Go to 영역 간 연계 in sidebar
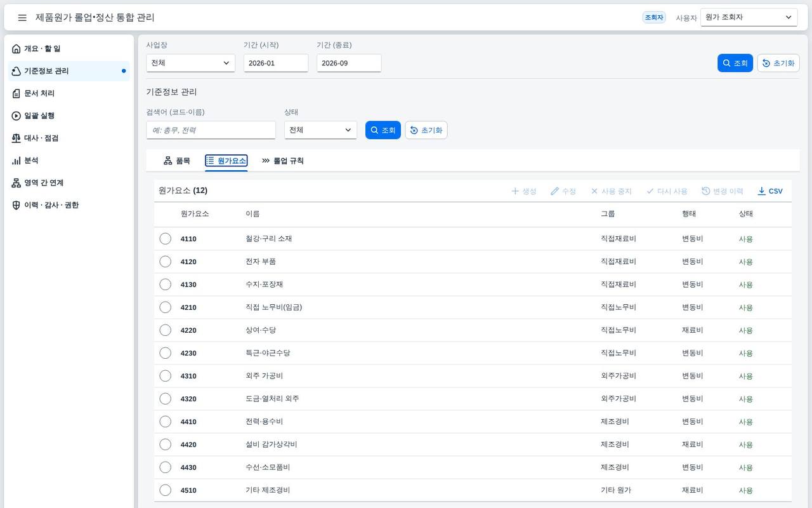Screen dimensions: 812x508 click(70, 183)
